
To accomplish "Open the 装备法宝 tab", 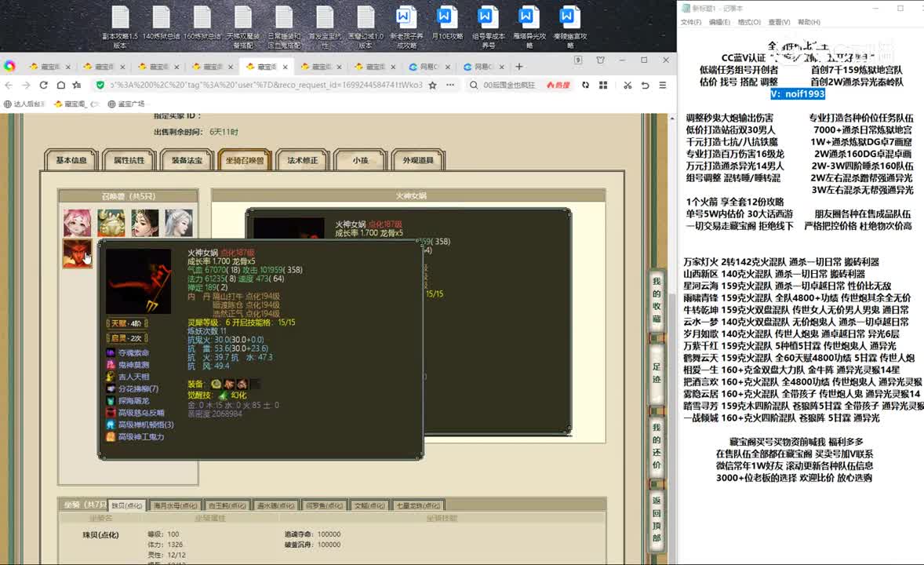I will pyautogui.click(x=187, y=160).
